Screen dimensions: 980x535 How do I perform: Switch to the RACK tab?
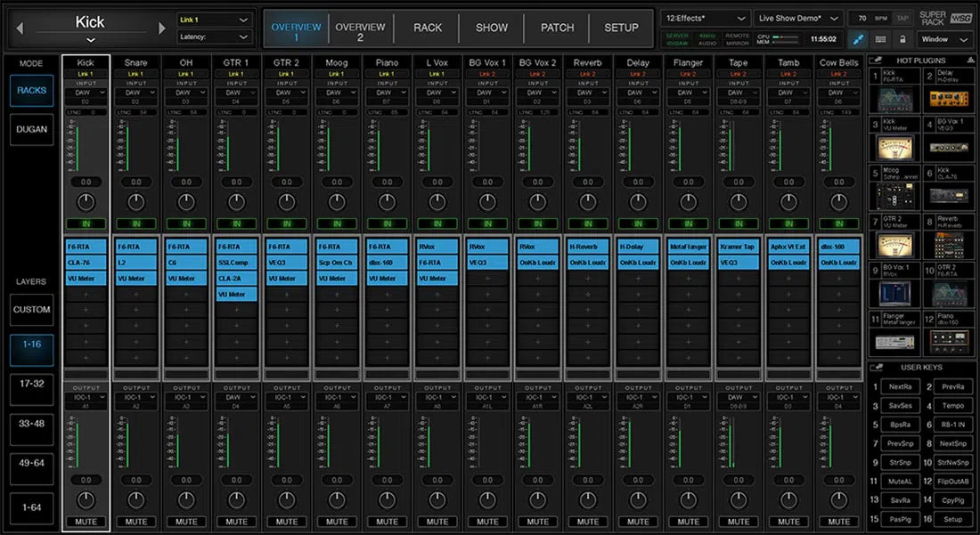[x=427, y=28]
